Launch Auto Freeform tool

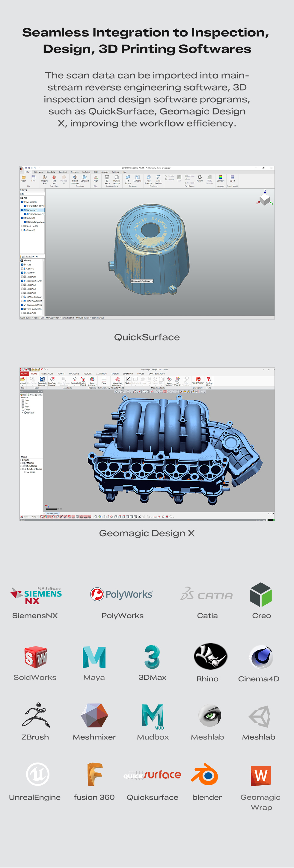[x=158, y=178]
